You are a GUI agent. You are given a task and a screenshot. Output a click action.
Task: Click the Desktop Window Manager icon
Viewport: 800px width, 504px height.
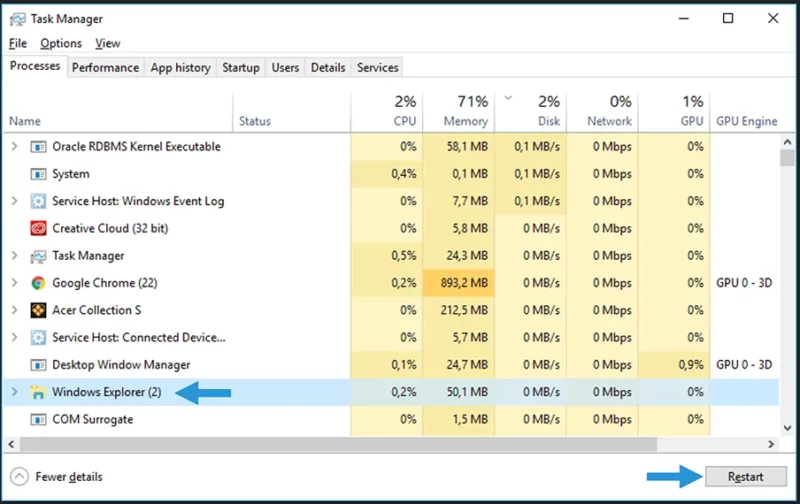(x=38, y=365)
